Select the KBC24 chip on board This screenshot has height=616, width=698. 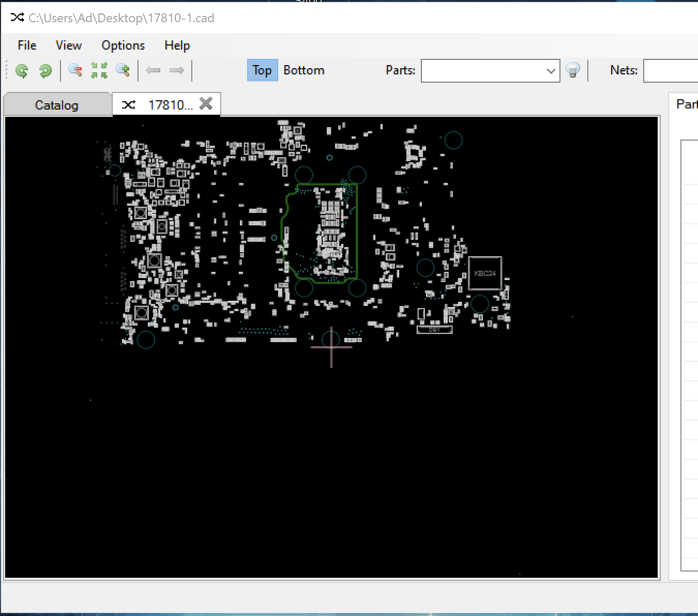point(485,273)
